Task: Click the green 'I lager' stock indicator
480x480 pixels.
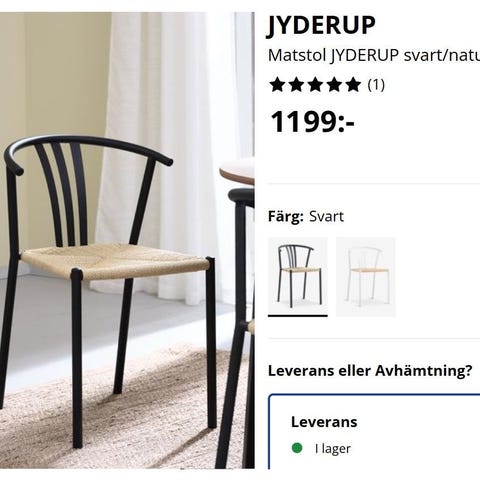Action: point(297,448)
